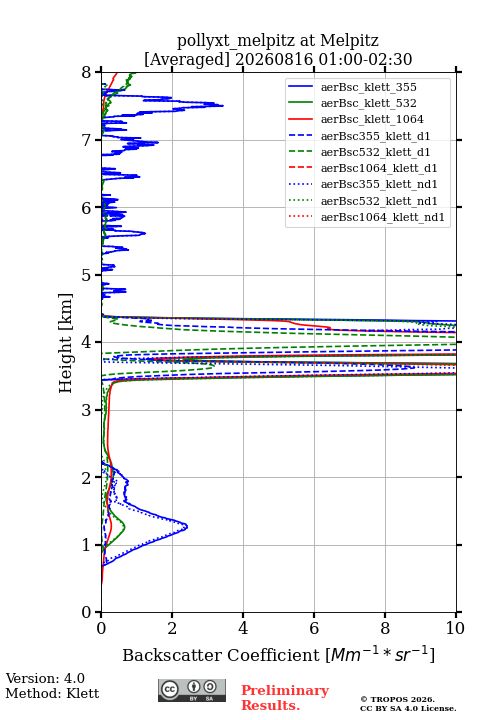Screen dimensions: 480x720
Task: Click the Method: Klett text
Action: [x=52, y=693]
